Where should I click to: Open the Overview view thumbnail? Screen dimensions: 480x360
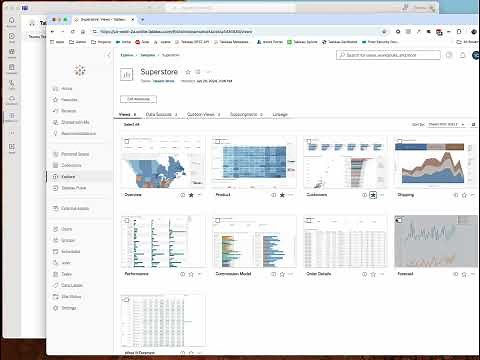click(163, 162)
